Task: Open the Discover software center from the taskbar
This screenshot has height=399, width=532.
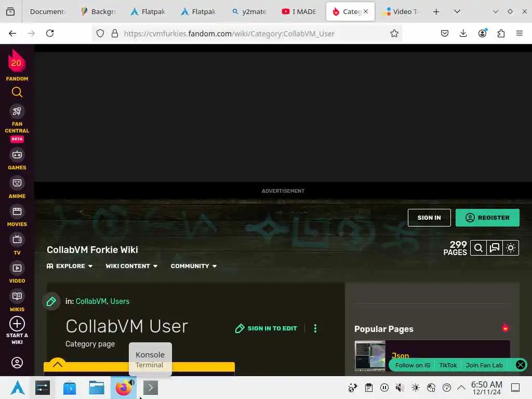Action: point(70,388)
